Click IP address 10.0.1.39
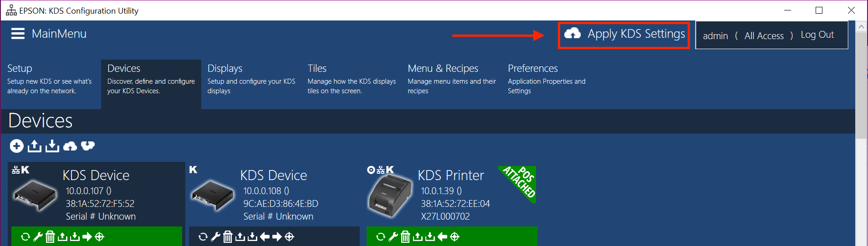The image size is (868, 246). (437, 191)
